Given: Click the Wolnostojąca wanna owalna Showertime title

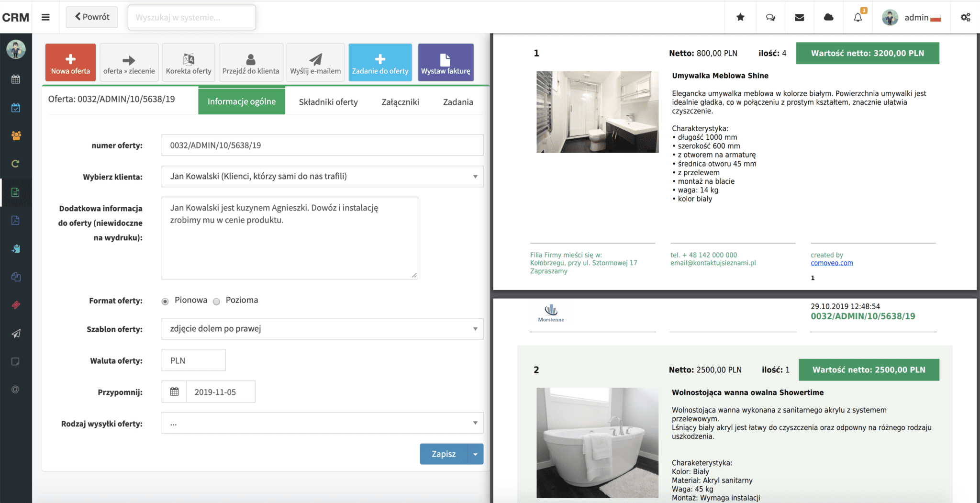Looking at the screenshot, I should pos(748,392).
